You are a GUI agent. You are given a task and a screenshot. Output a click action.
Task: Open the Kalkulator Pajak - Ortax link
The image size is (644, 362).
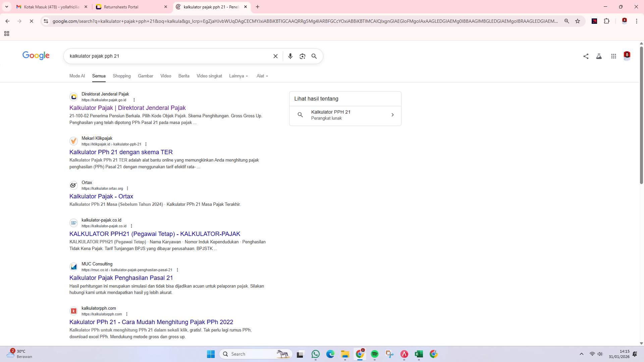(101, 196)
